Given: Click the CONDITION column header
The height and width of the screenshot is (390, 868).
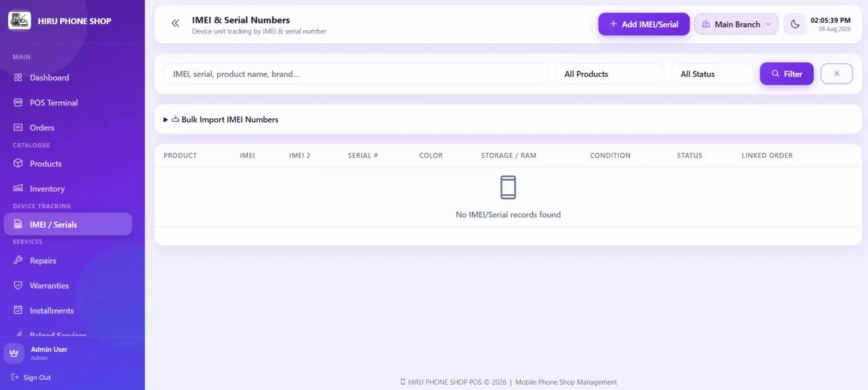Looking at the screenshot, I should 610,156.
